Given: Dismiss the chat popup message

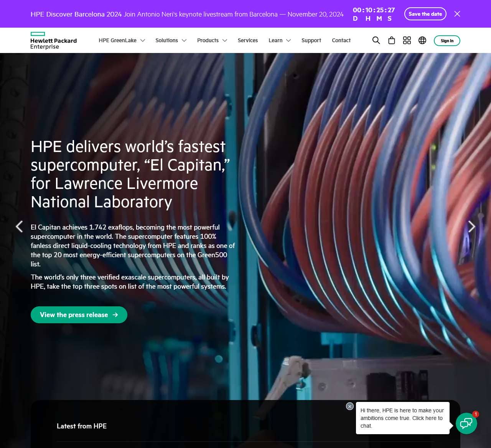Looking at the screenshot, I should 349,406.
